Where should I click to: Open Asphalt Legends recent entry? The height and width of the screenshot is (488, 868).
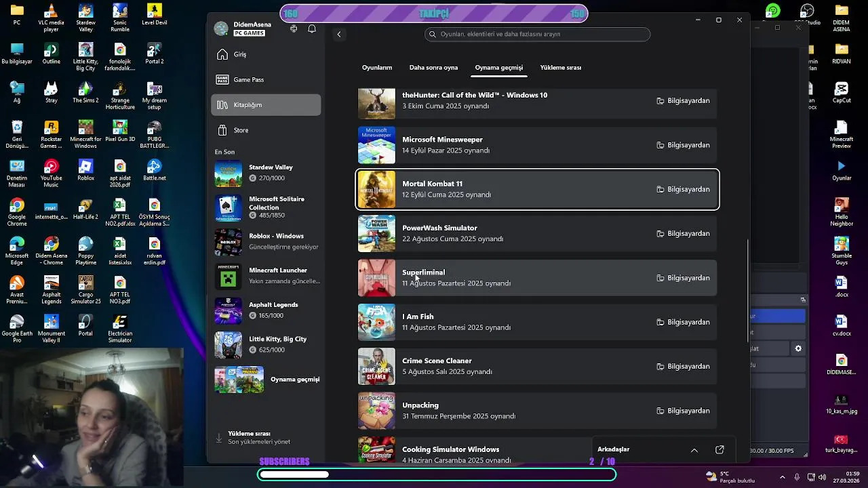(267, 310)
